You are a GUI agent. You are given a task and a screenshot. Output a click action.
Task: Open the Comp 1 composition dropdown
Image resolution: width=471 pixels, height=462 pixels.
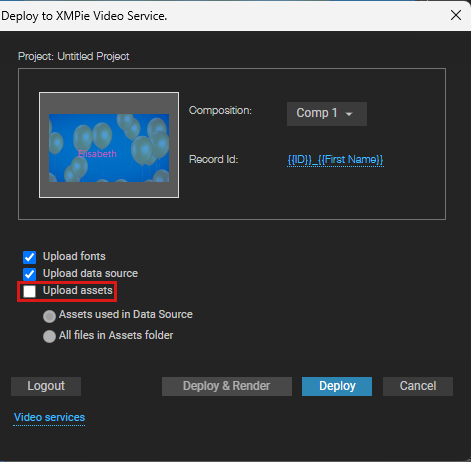[327, 114]
